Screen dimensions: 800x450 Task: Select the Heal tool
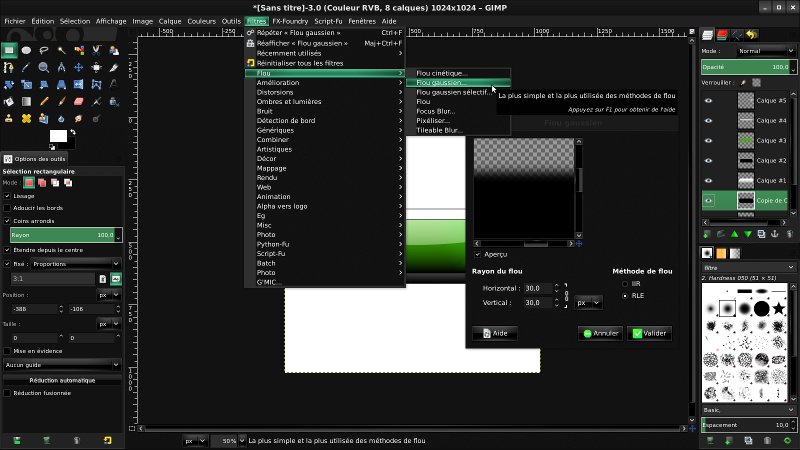coord(27,118)
